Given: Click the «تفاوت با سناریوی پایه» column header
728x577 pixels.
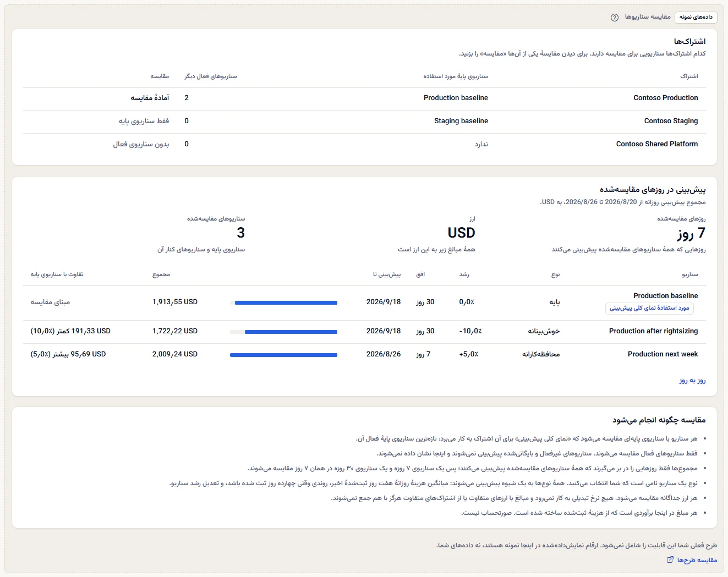Looking at the screenshot, I should pos(57,274).
